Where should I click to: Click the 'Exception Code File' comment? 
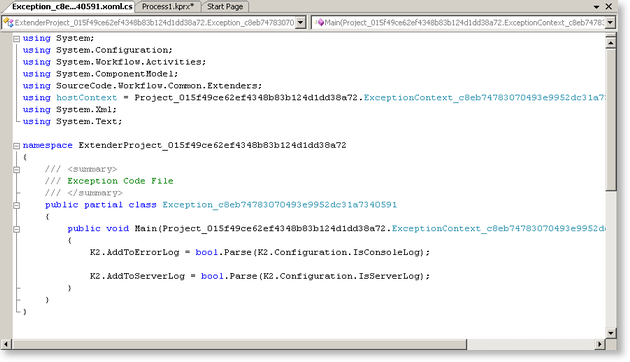coord(120,181)
